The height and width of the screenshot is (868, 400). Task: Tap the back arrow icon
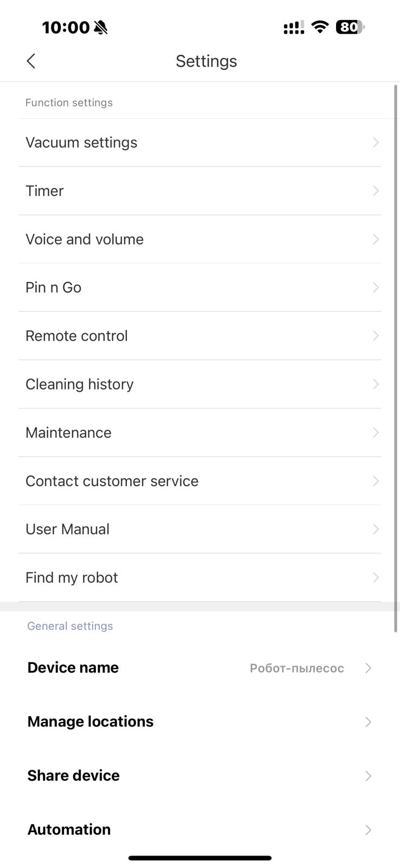pos(31,61)
